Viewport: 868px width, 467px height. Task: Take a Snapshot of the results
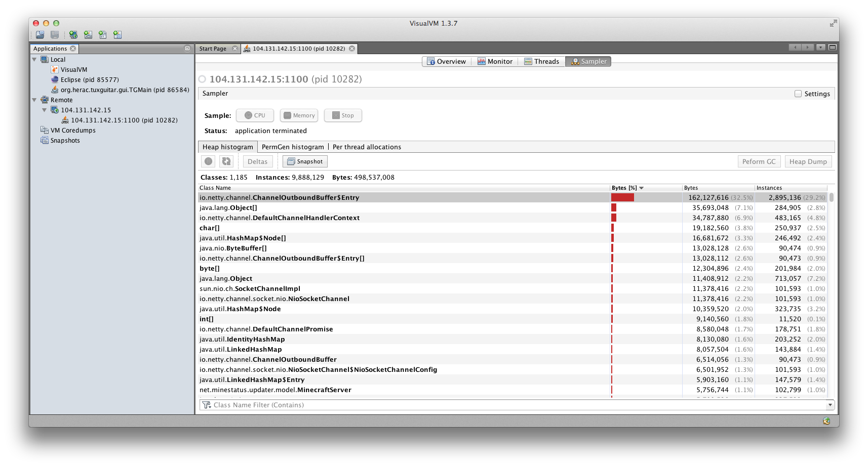pyautogui.click(x=305, y=161)
